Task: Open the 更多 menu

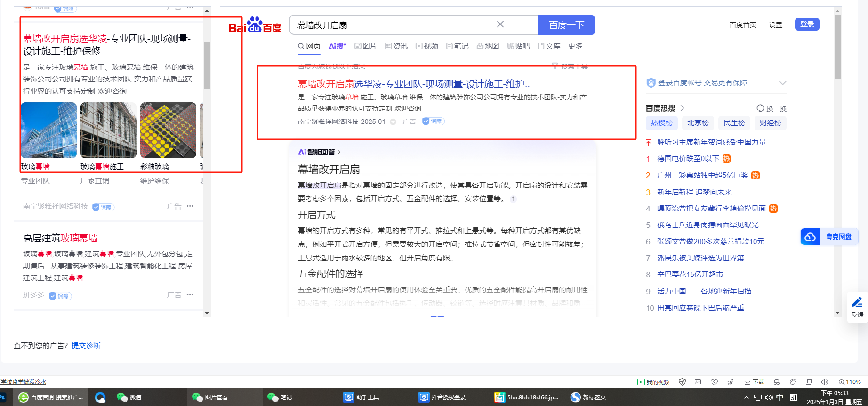Action: 575,46
